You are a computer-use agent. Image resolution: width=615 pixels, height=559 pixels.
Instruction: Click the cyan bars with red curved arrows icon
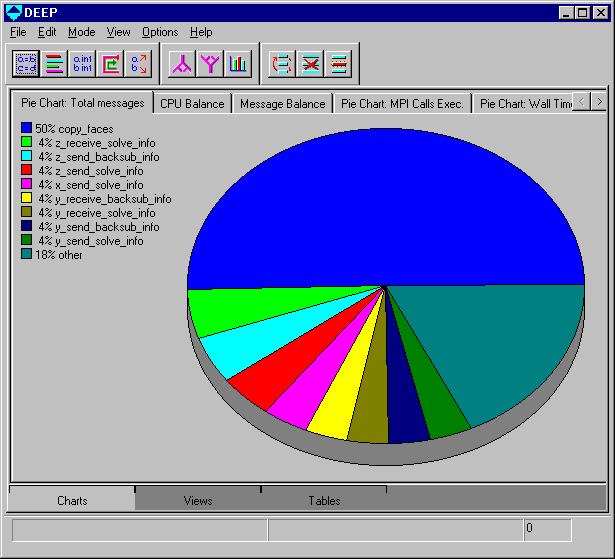tap(282, 64)
